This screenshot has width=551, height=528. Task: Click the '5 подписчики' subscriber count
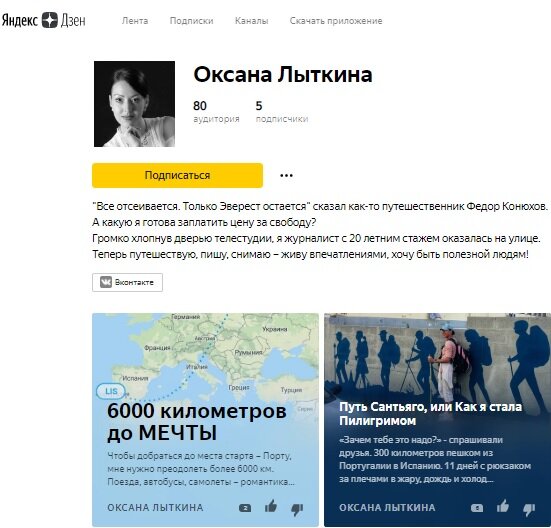click(x=282, y=111)
